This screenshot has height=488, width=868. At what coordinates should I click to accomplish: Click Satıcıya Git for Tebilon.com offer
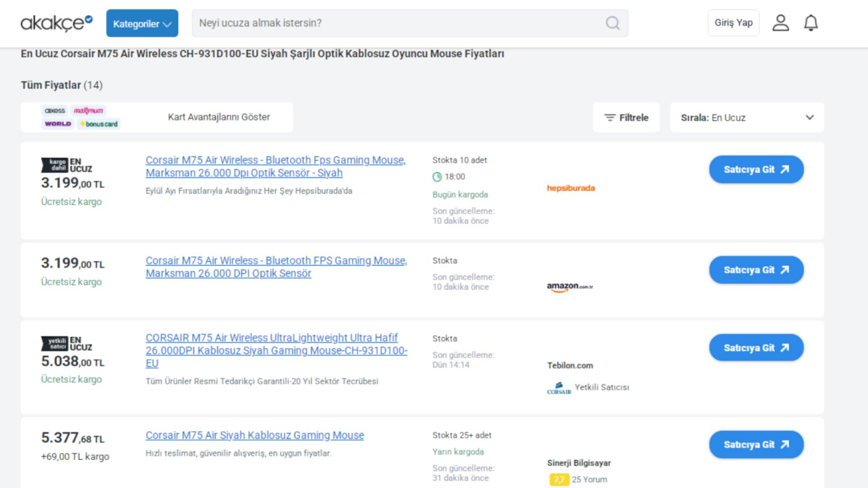[756, 348]
